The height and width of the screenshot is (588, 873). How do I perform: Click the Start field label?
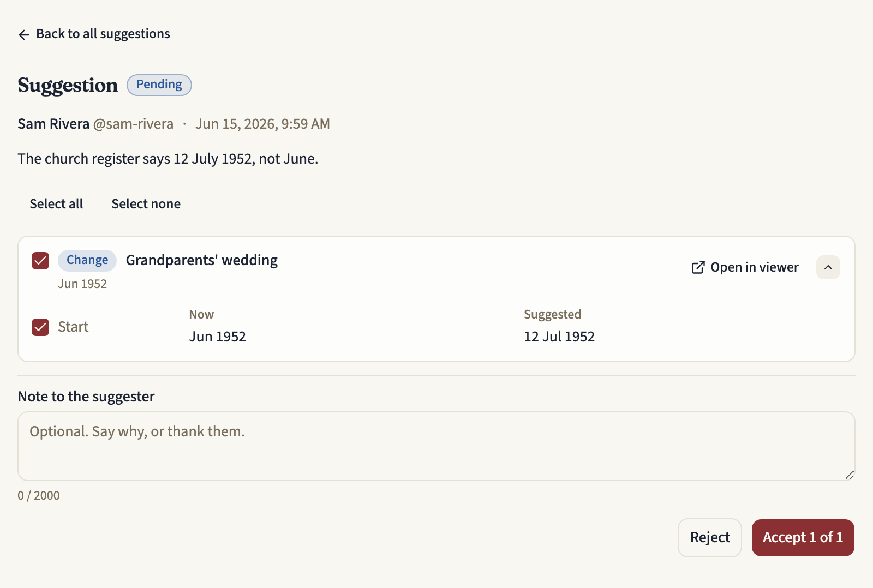pos(73,327)
